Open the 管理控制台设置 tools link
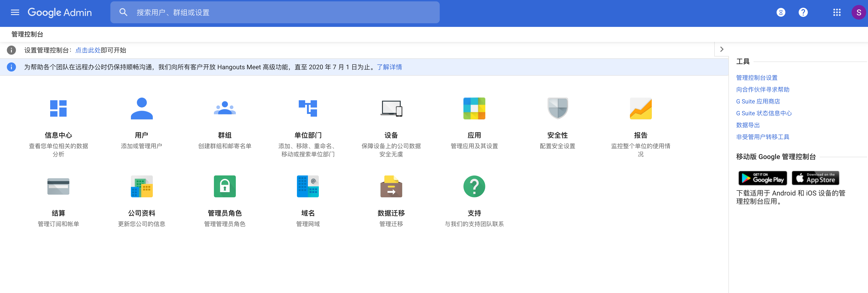Image resolution: width=868 pixels, height=293 pixels. click(x=756, y=78)
